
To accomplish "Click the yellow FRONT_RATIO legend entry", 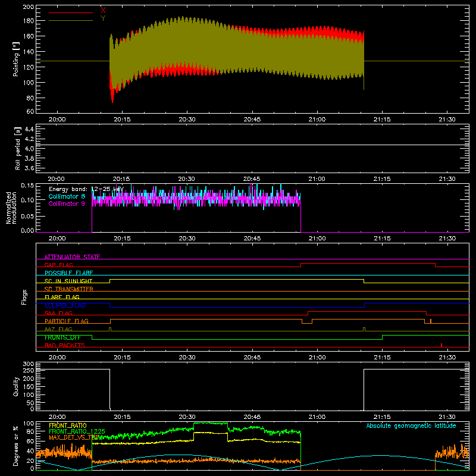I will click(x=68, y=425).
